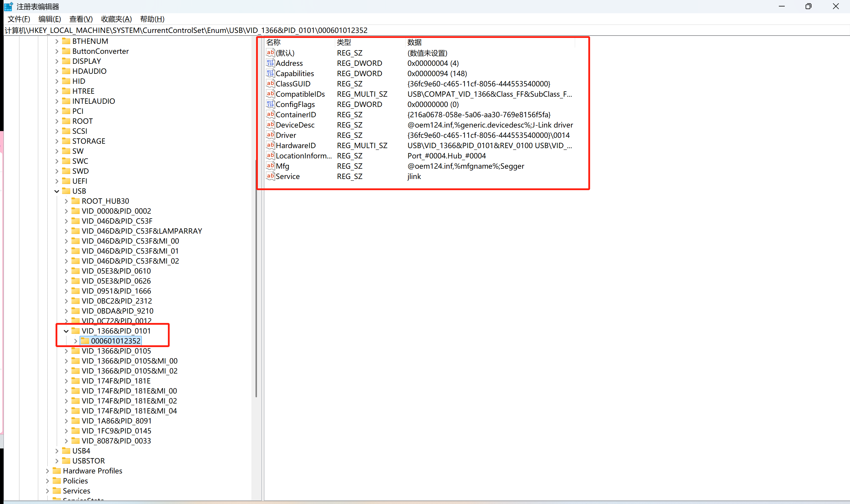Collapse the VID_1366&PID_0101 key
Screen dimensions: 850x504
[66, 331]
